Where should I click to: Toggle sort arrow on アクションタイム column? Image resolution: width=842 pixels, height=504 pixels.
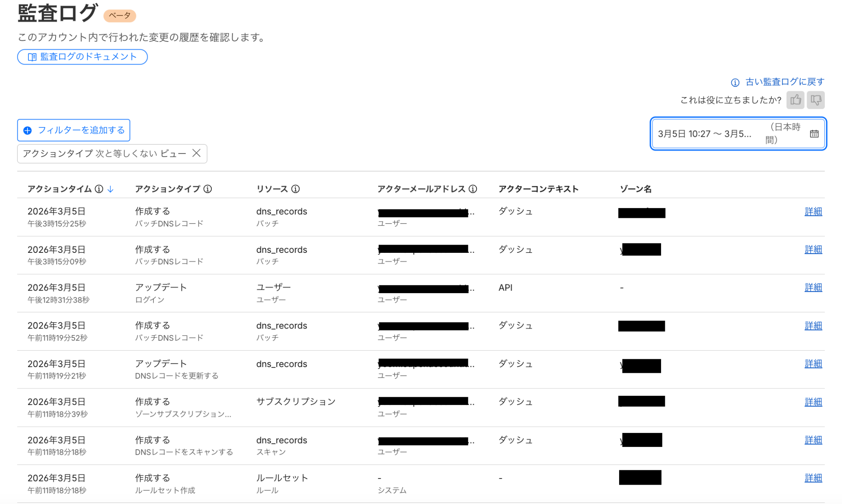point(110,189)
